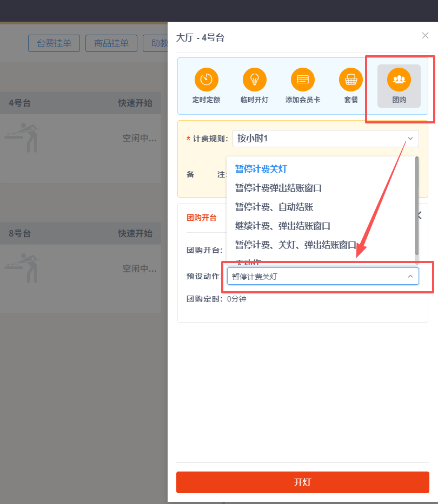Click the 商品挂单 button
The width and height of the screenshot is (438, 504).
point(111,43)
